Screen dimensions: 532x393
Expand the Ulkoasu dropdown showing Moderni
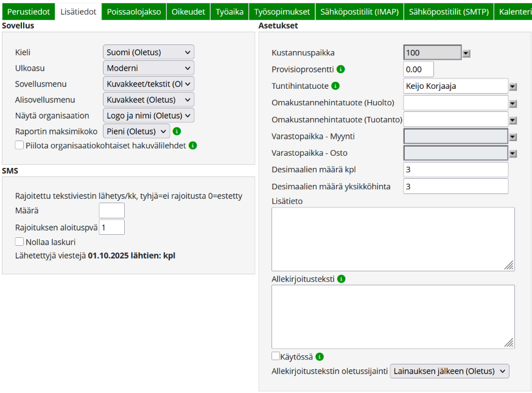click(x=149, y=68)
